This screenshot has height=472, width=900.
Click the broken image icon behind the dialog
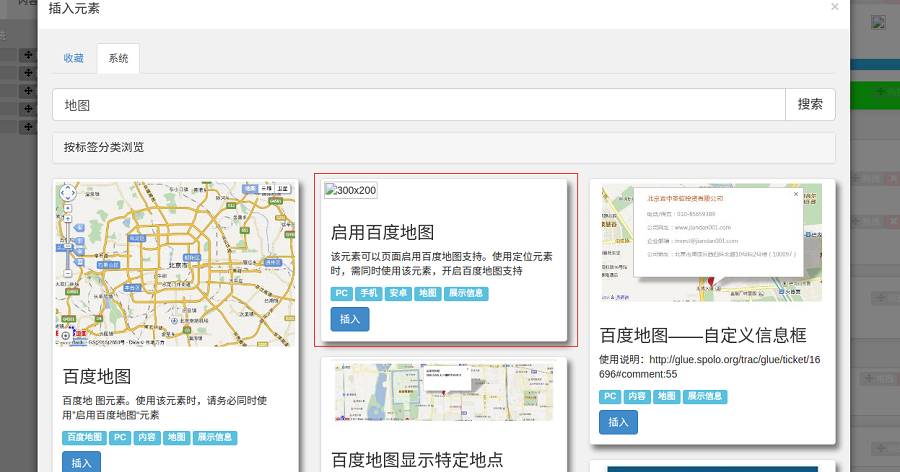click(x=878, y=22)
